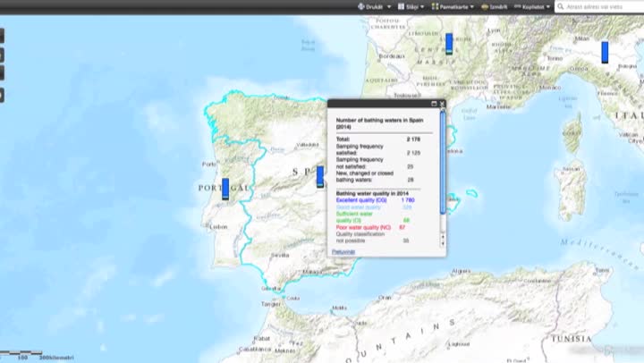Click the Pietuvināt link in the popup
Screen dimensions: 644x363
[343, 252]
